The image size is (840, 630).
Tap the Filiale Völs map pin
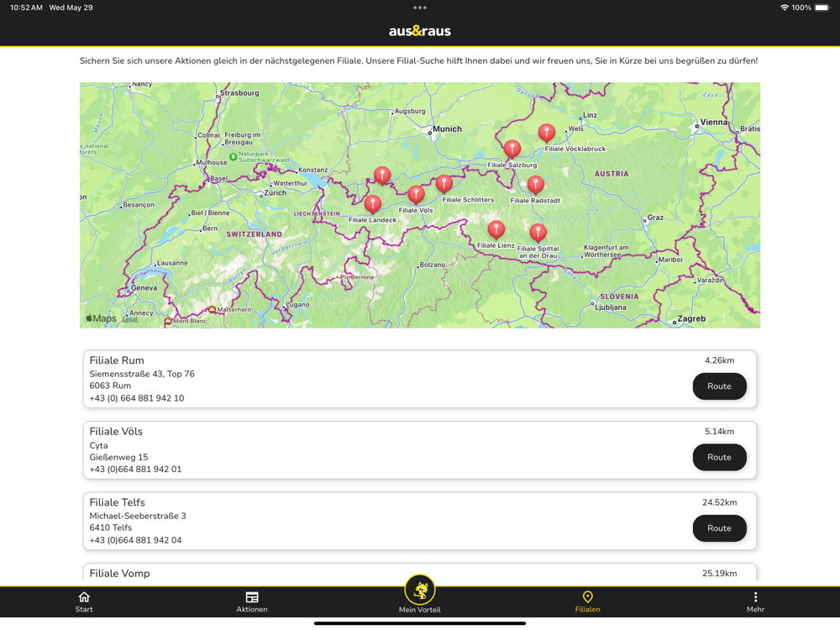(416, 195)
